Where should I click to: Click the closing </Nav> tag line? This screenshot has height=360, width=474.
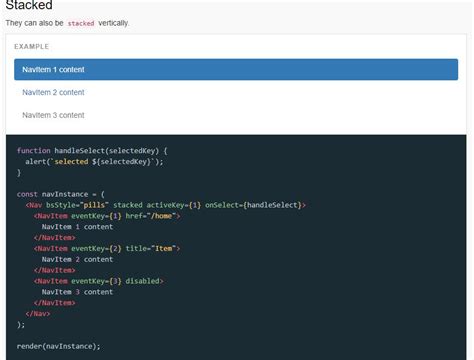pos(38,314)
